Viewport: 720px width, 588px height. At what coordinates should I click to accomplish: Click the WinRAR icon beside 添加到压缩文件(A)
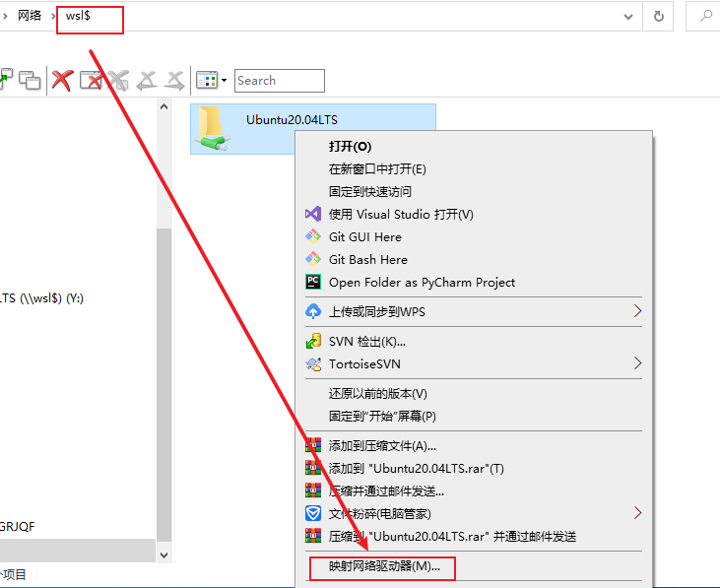(x=313, y=445)
